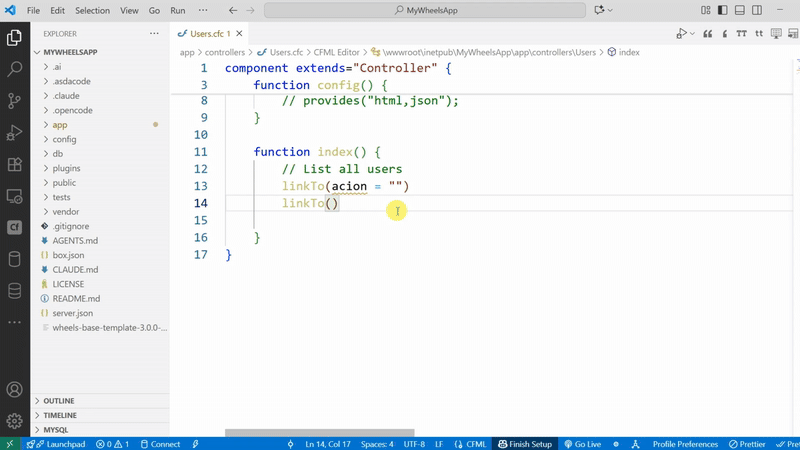
Task: Open Explorer views and more actions ellipsis
Action: pyautogui.click(x=154, y=34)
